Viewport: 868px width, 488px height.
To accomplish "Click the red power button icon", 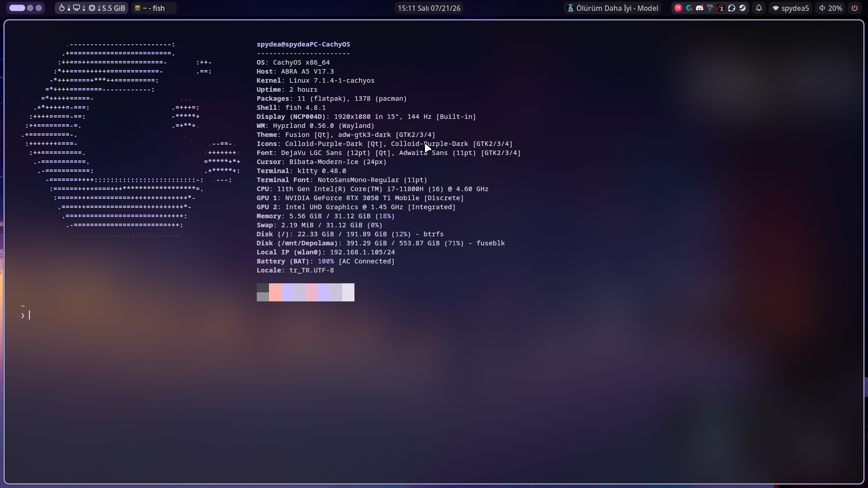I will coord(854,8).
